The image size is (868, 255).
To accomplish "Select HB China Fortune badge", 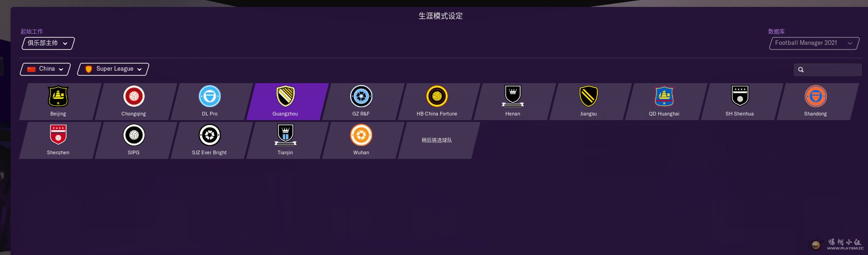I will click(x=437, y=96).
